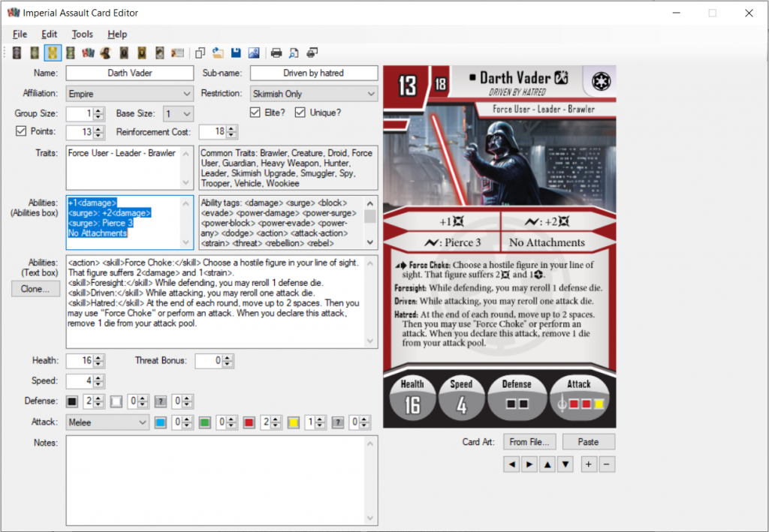This screenshot has height=532, width=769.
Task: Open the Affiliation dropdown showing Empire
Action: 129,94
